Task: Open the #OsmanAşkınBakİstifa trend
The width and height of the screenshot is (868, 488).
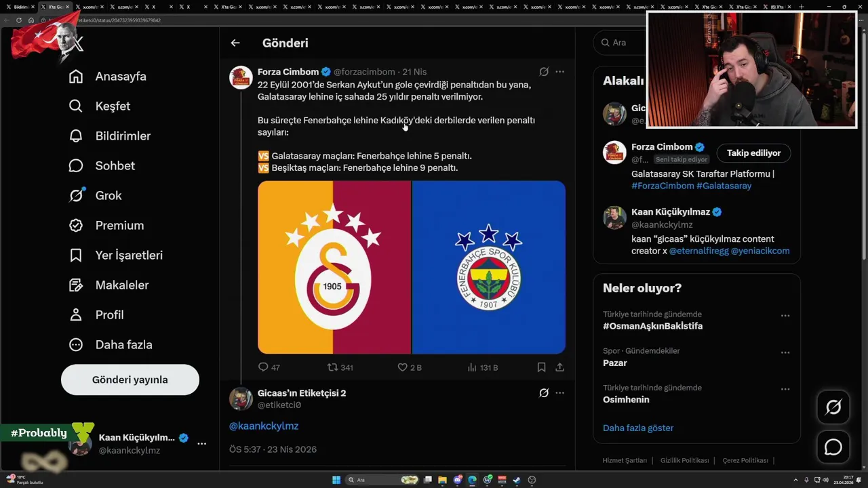Action: (652, 326)
